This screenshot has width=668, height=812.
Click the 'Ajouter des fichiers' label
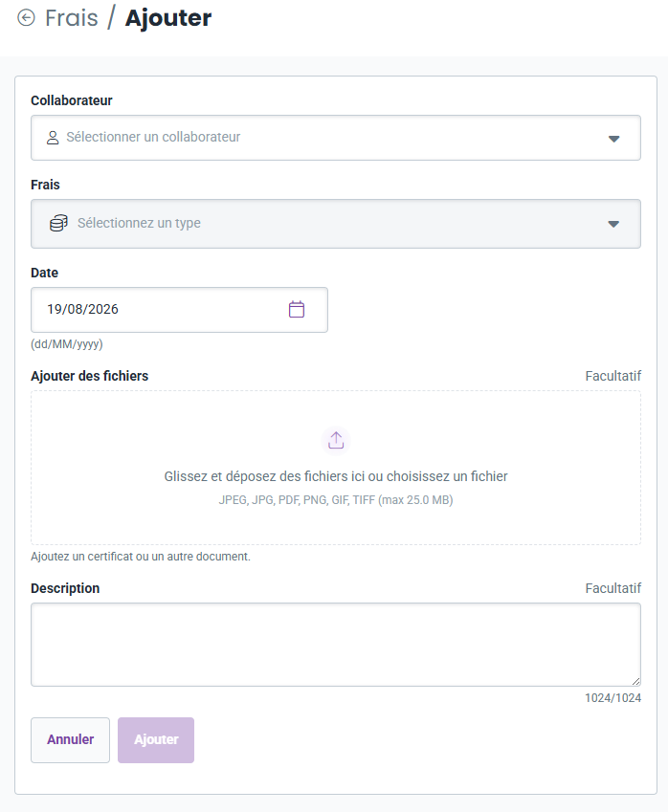coord(90,376)
